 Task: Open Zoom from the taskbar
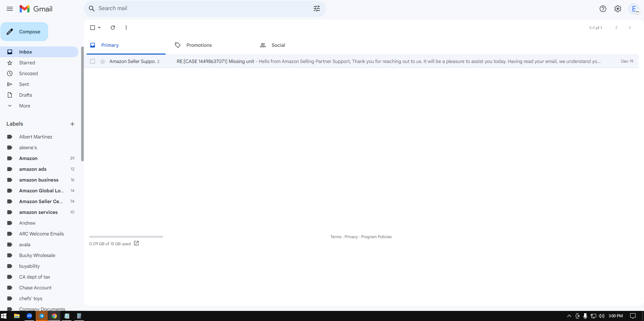point(29,316)
